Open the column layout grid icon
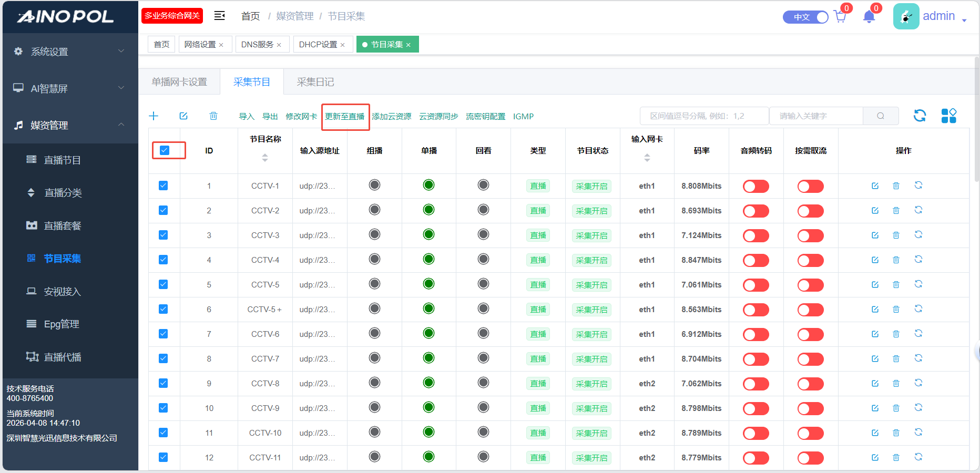Image resolution: width=980 pixels, height=473 pixels. [948, 116]
